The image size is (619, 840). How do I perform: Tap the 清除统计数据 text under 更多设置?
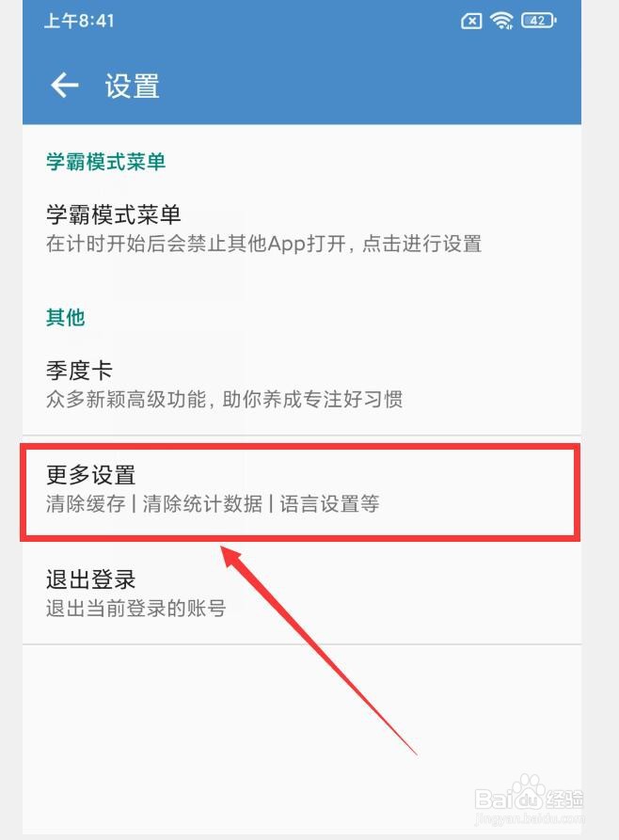202,503
